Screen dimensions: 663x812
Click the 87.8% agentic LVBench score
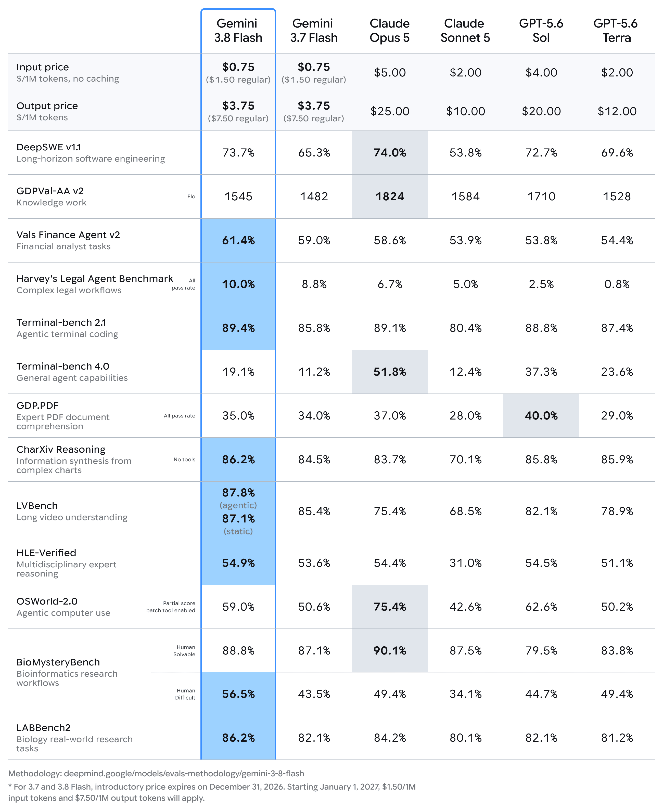pos(238,492)
